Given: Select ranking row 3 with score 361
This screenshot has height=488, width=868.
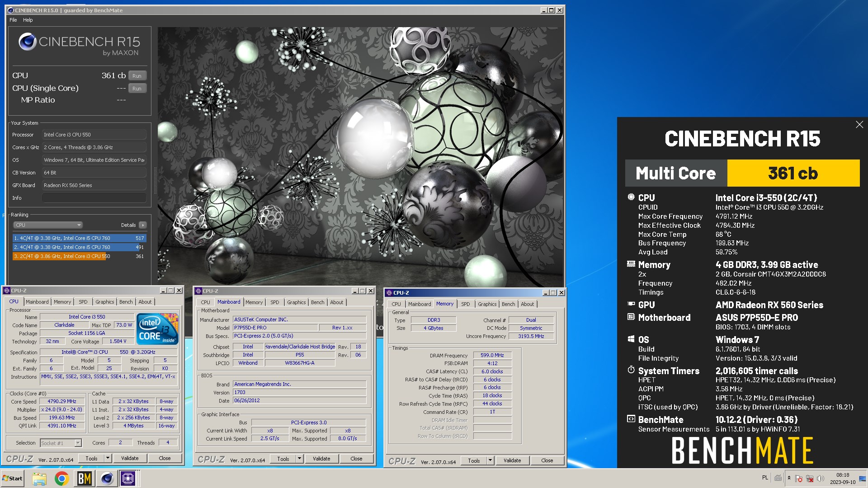Looking at the screenshot, I should tap(79, 256).
